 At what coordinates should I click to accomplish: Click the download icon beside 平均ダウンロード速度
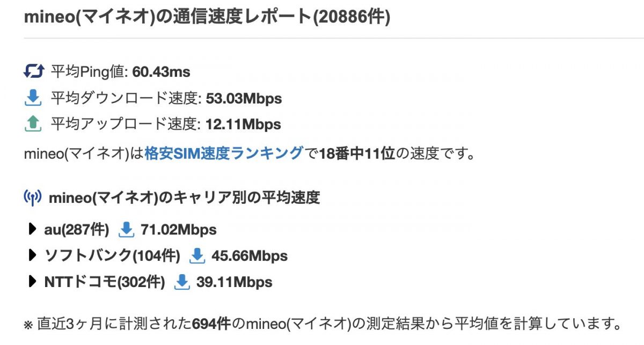coord(33,98)
